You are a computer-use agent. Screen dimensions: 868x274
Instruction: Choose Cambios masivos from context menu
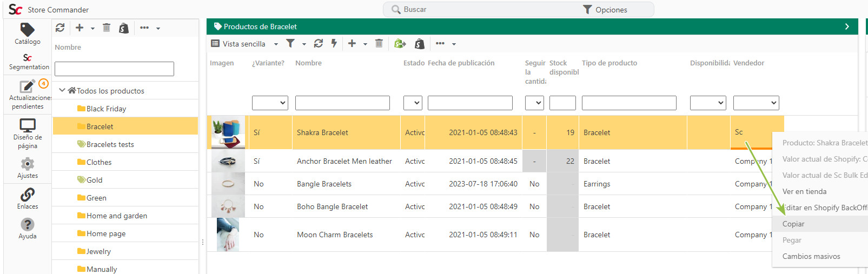[x=811, y=256]
